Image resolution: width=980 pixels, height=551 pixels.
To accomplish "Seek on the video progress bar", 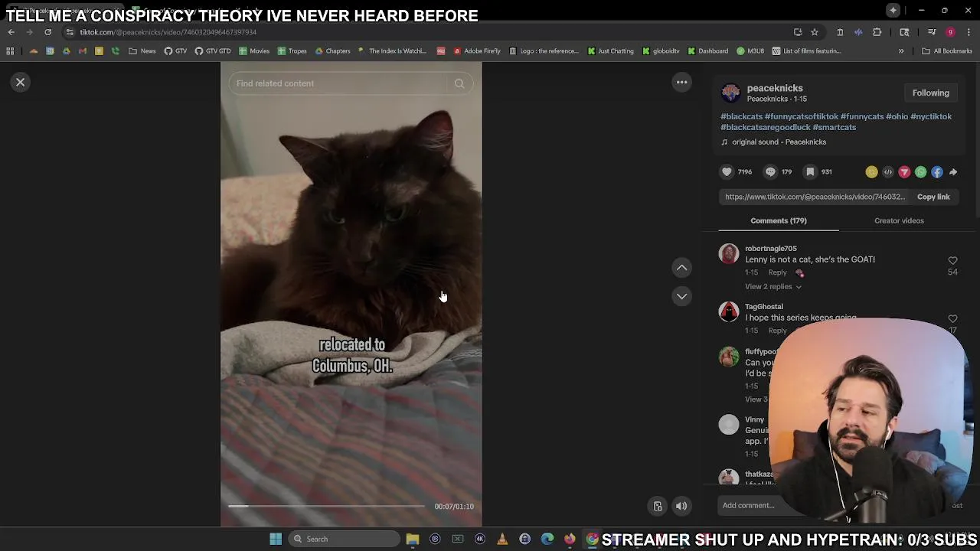I will pos(326,506).
